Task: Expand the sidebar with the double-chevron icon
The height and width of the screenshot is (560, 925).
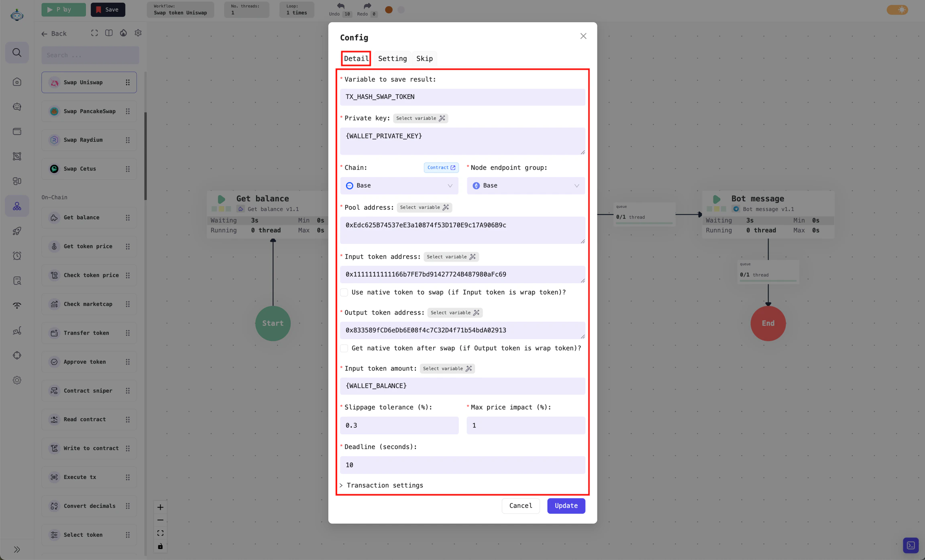Action: (17, 550)
